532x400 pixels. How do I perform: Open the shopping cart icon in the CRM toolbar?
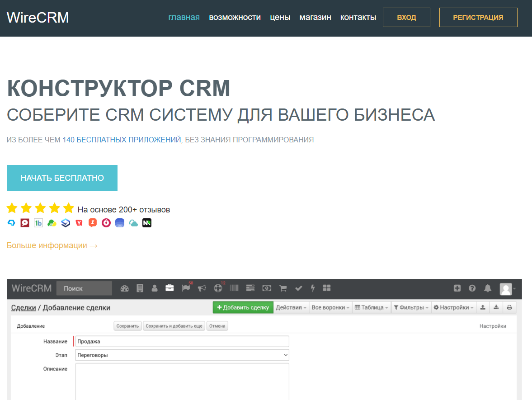282,288
